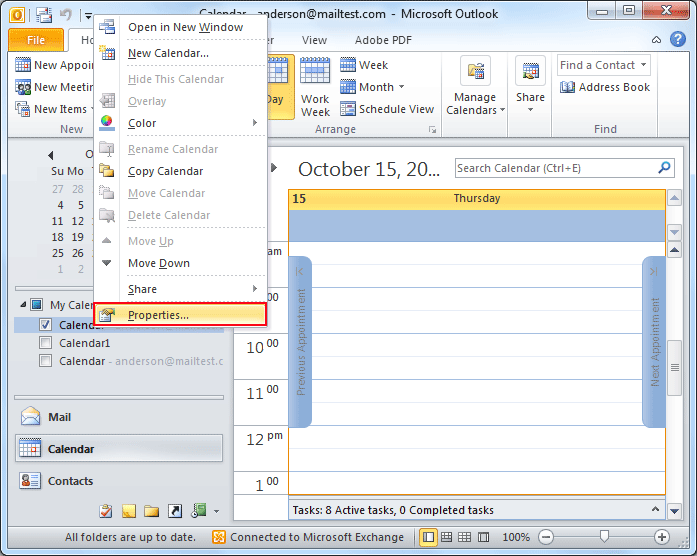Go to previous month in date navigator
The width and height of the screenshot is (697, 556).
pyautogui.click(x=51, y=155)
